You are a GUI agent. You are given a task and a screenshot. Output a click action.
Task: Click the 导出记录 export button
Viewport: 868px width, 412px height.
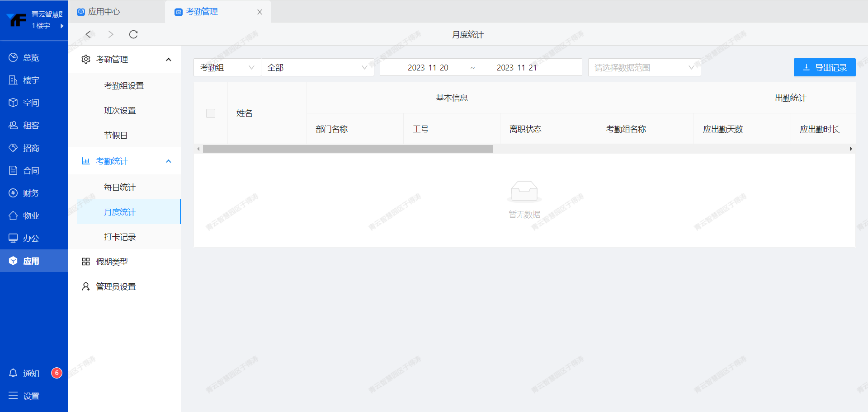click(824, 67)
